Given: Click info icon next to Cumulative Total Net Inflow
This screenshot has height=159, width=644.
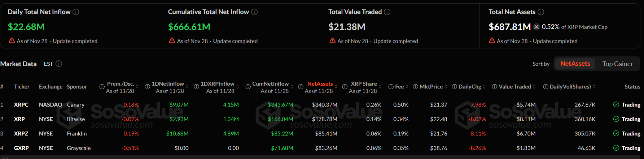Looking at the screenshot, I should (254, 12).
